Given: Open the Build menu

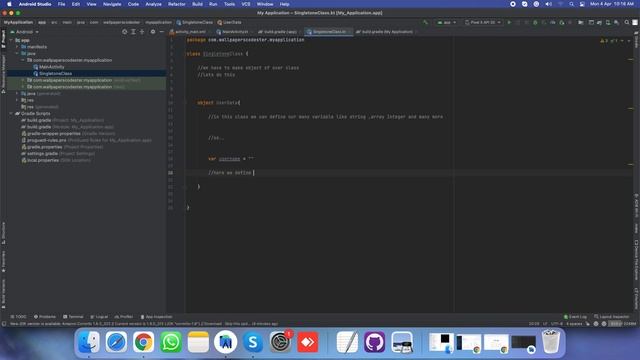Looking at the screenshot, I should pos(198,4).
